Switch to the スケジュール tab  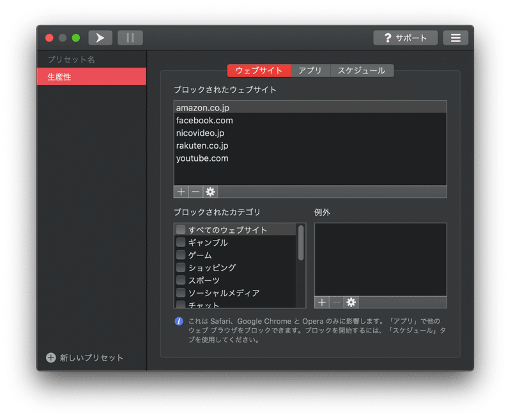[x=362, y=71]
